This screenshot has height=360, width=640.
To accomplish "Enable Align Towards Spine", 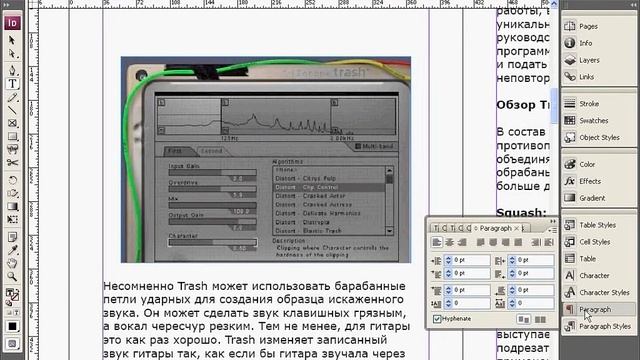I will click(536, 242).
